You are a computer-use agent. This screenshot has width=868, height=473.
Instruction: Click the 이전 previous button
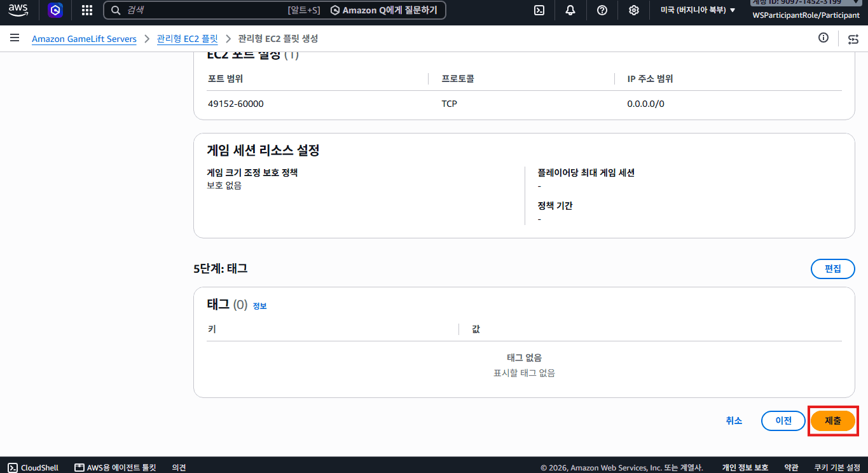pos(783,420)
